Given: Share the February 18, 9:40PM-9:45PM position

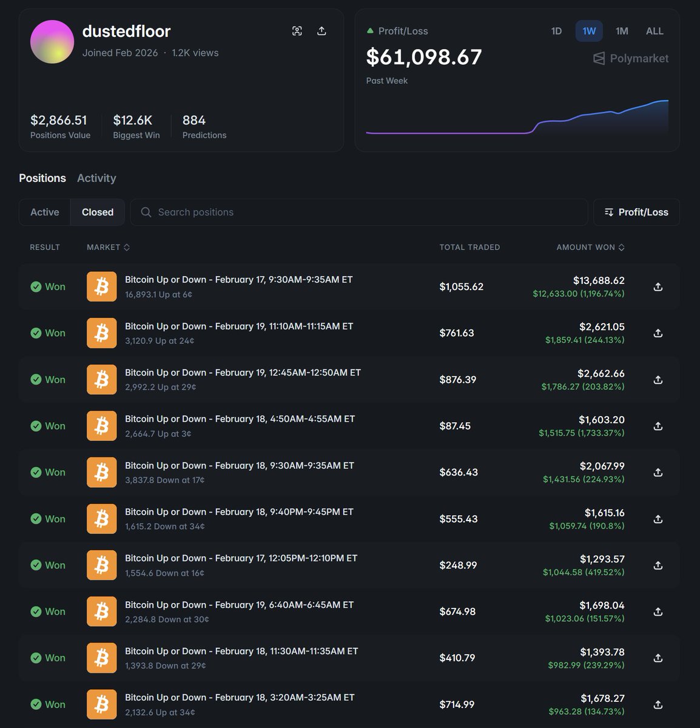Looking at the screenshot, I should (658, 519).
